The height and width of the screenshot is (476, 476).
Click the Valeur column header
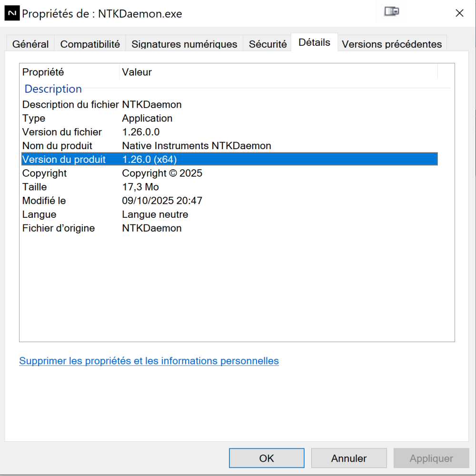(x=278, y=72)
